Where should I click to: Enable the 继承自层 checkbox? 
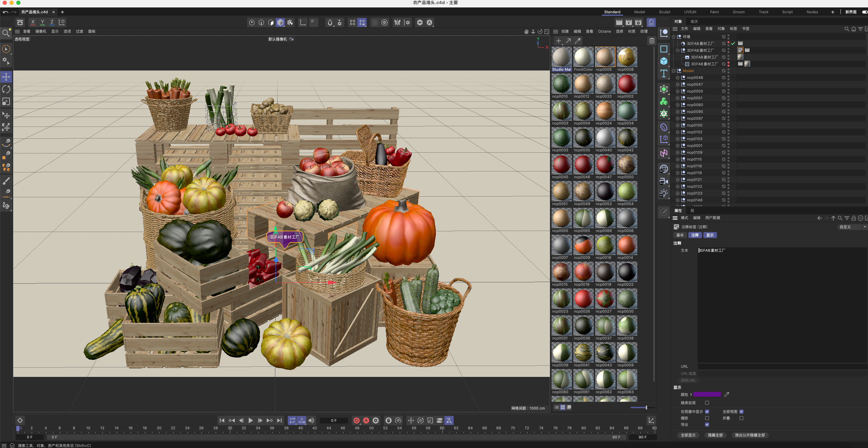707,403
